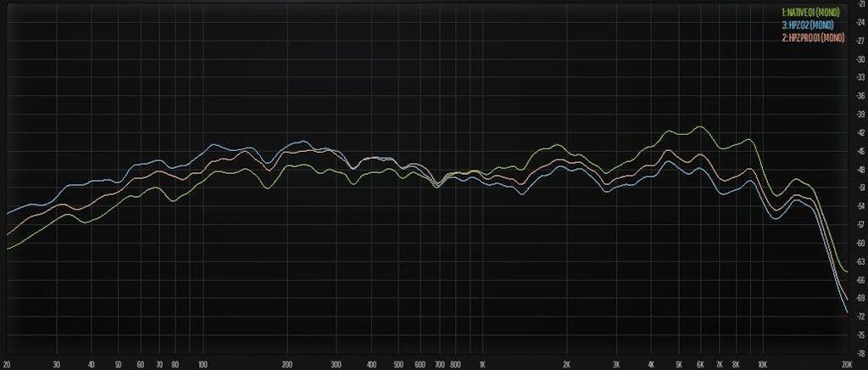
Task: Click the 100 Hz frequency axis label
Action: click(202, 363)
